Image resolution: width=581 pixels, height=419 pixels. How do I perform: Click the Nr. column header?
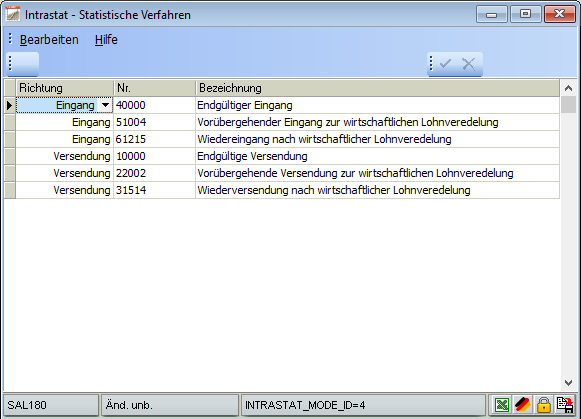point(154,88)
